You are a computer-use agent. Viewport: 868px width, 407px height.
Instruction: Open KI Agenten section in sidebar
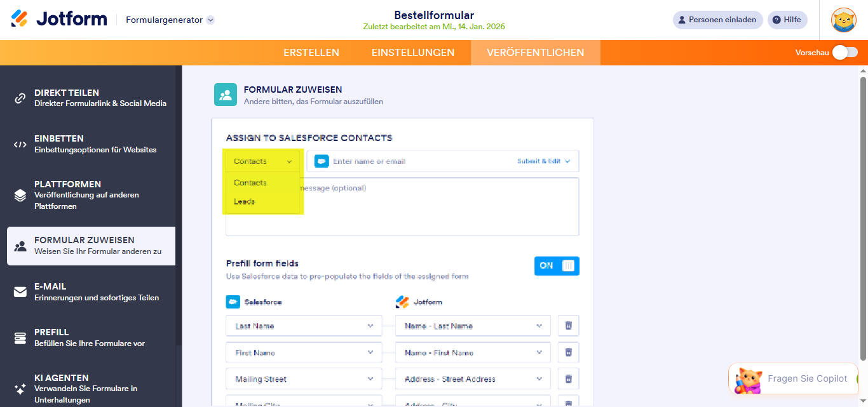click(91, 389)
